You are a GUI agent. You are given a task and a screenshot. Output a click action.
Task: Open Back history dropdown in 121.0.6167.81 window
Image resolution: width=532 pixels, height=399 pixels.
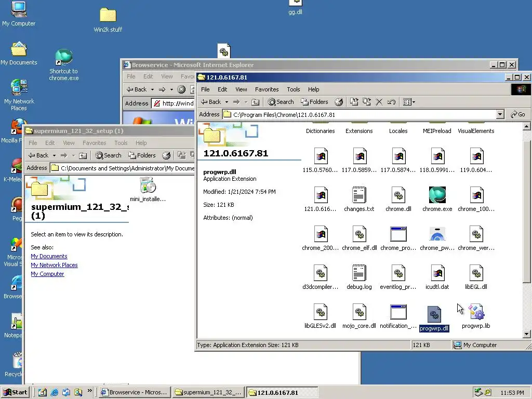[x=227, y=102]
